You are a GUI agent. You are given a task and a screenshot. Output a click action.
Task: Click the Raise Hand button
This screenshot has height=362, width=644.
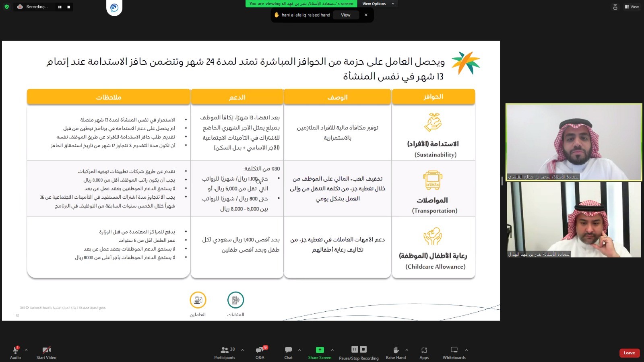pyautogui.click(x=396, y=352)
